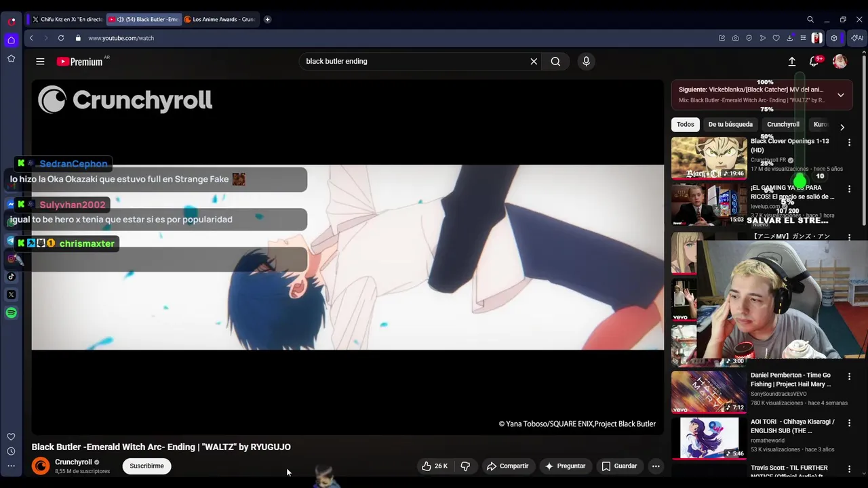Open the Crunchyroll channel avatar
Image resolution: width=868 pixels, height=488 pixels.
pyautogui.click(x=41, y=466)
